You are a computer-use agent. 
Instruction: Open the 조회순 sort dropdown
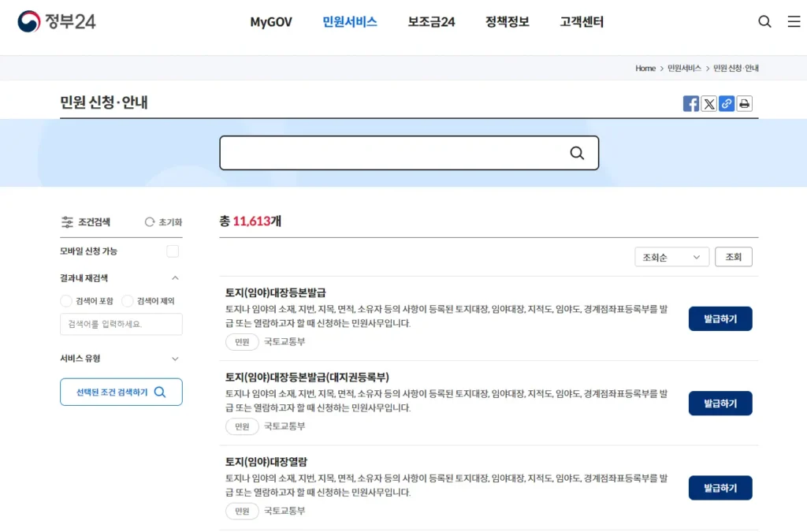[671, 257]
